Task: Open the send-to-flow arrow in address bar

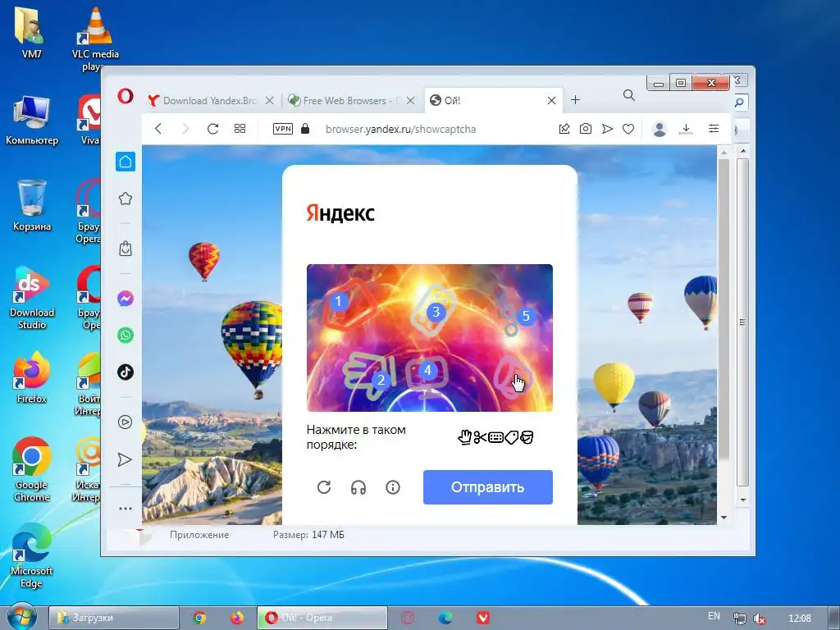Action: (x=607, y=129)
